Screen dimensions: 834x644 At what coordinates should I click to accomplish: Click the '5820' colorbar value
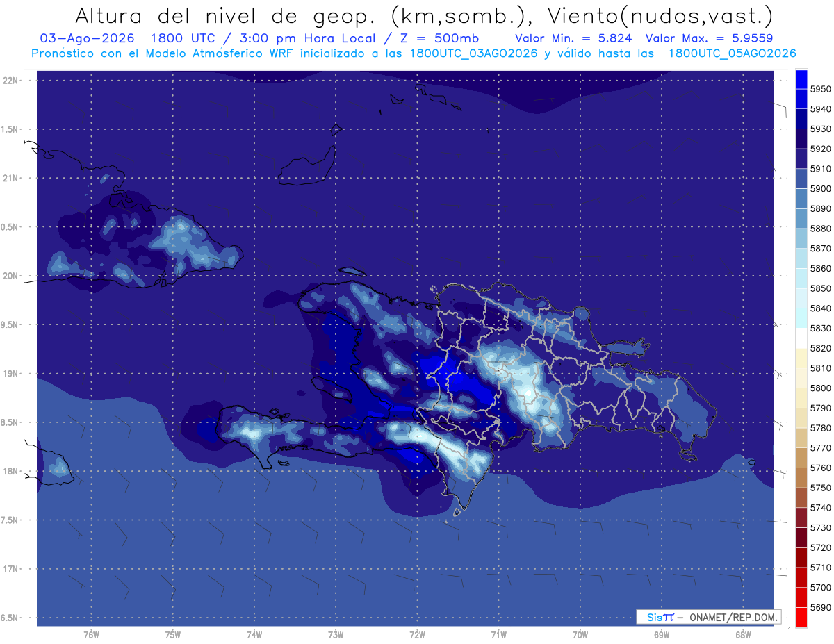(x=821, y=348)
